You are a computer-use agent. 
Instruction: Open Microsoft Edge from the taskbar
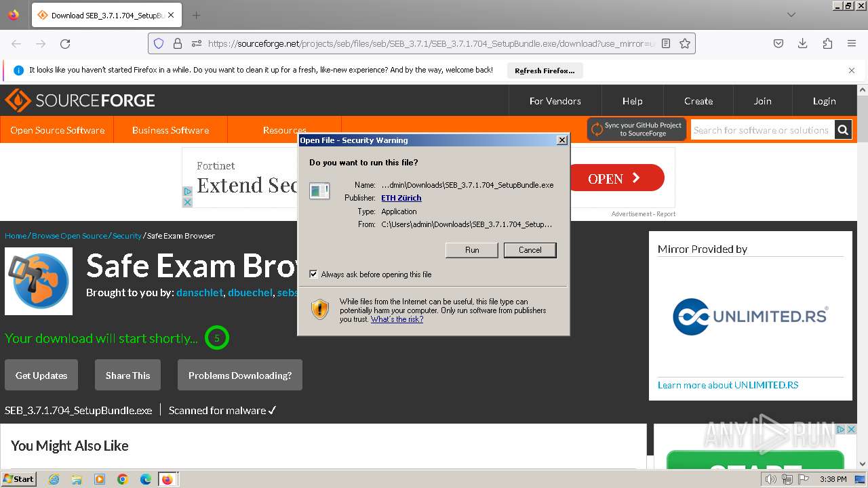coord(146,479)
